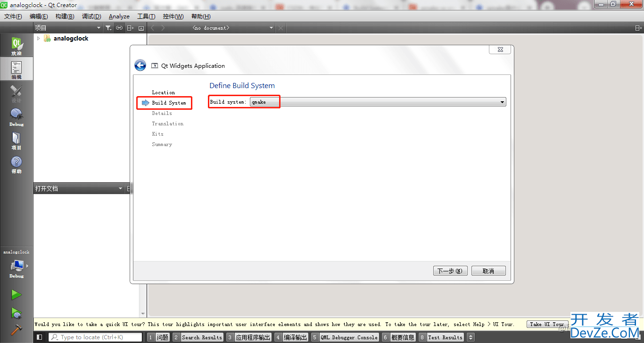The height and width of the screenshot is (343, 644).
Task: Click 下一步(N) to continue wizard
Action: pos(450,271)
